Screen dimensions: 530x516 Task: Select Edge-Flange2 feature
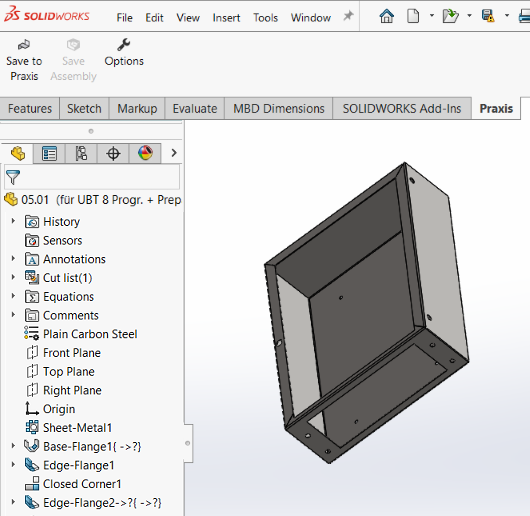(93, 503)
